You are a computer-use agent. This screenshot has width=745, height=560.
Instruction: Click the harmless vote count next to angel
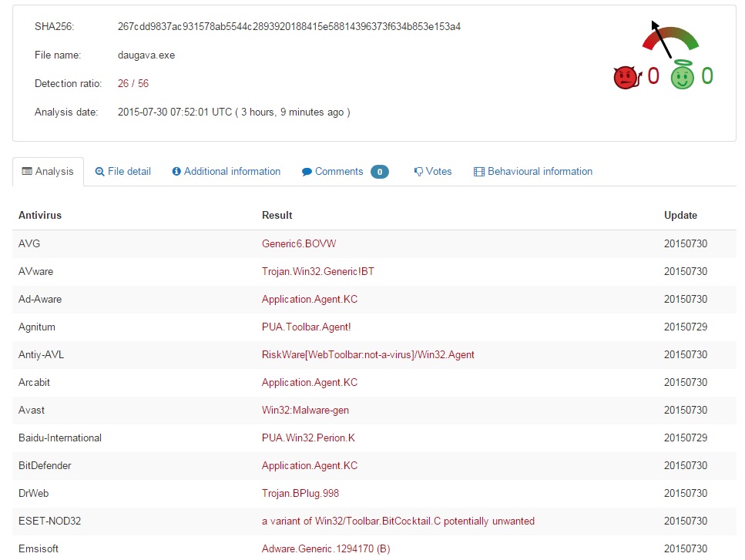tap(707, 76)
